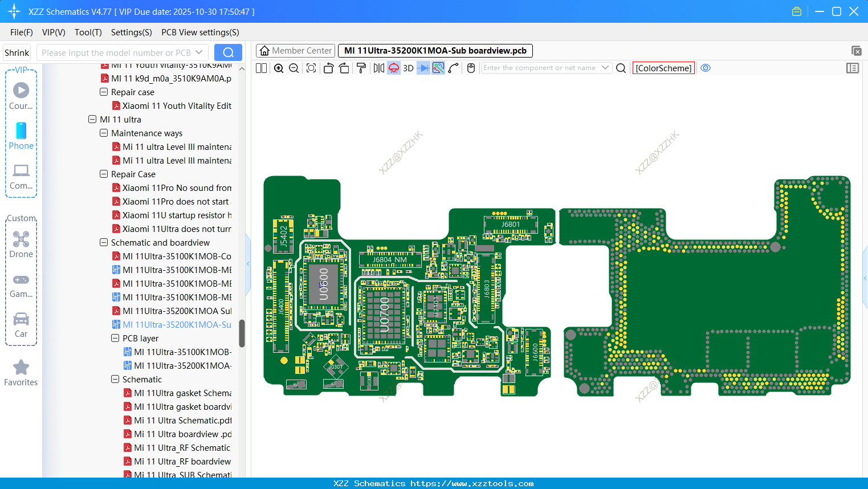This screenshot has height=489, width=868.
Task: Collapse the Schematic and boardview section
Action: [104, 242]
